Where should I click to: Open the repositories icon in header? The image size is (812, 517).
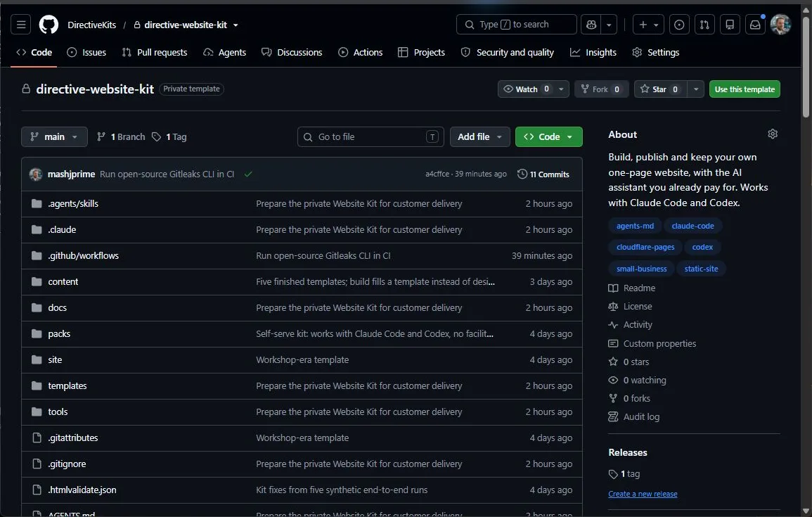[730, 25]
